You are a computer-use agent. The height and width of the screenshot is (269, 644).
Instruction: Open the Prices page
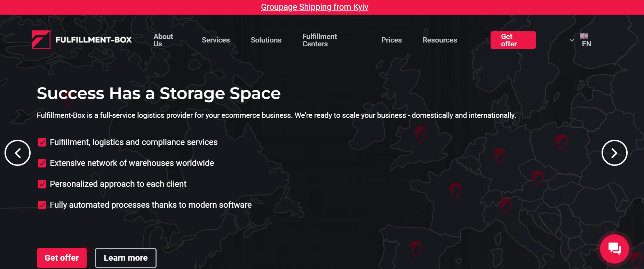coord(391,40)
